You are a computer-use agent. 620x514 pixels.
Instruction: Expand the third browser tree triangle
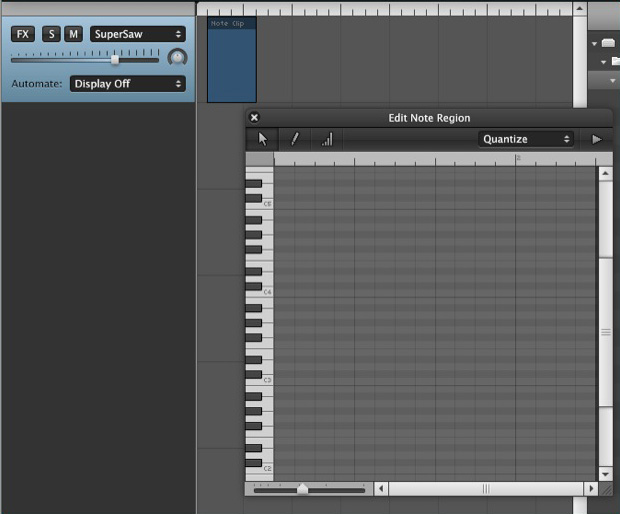coord(612,81)
